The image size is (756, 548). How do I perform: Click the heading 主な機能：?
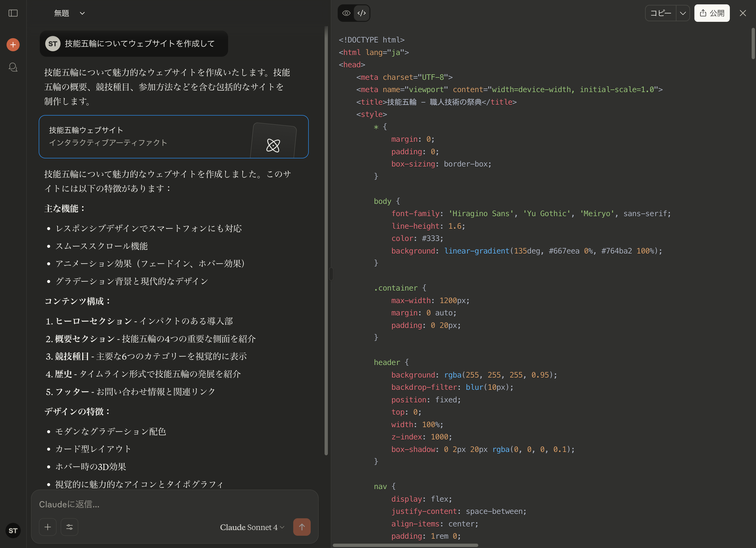65,209
